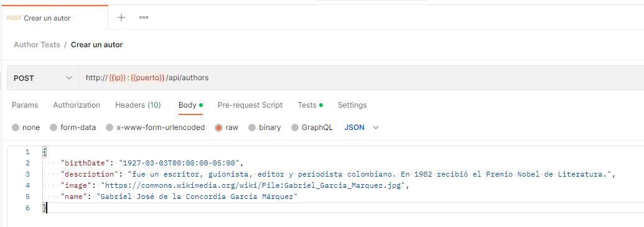Open the tab options ellipsis menu
Image resolution: width=644 pixels, height=227 pixels.
tap(143, 17)
